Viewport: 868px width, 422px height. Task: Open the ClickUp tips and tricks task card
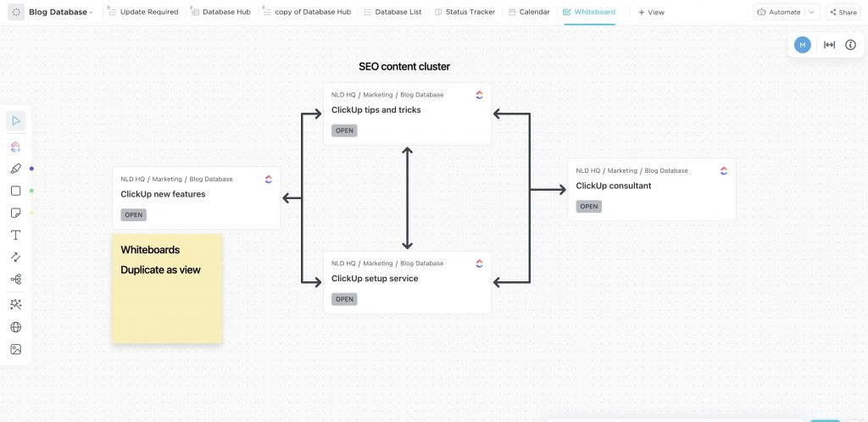coord(407,114)
